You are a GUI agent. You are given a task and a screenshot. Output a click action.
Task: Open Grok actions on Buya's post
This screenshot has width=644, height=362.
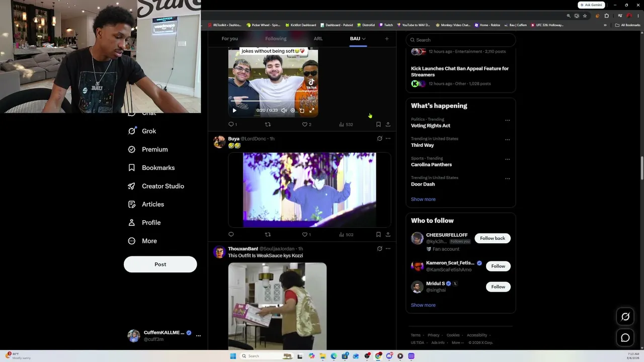380,138
